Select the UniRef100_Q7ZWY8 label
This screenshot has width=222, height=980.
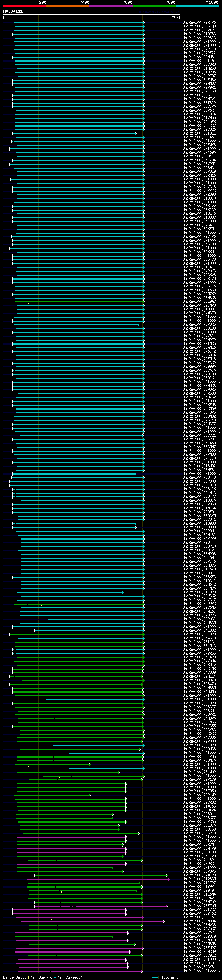click(x=199, y=145)
